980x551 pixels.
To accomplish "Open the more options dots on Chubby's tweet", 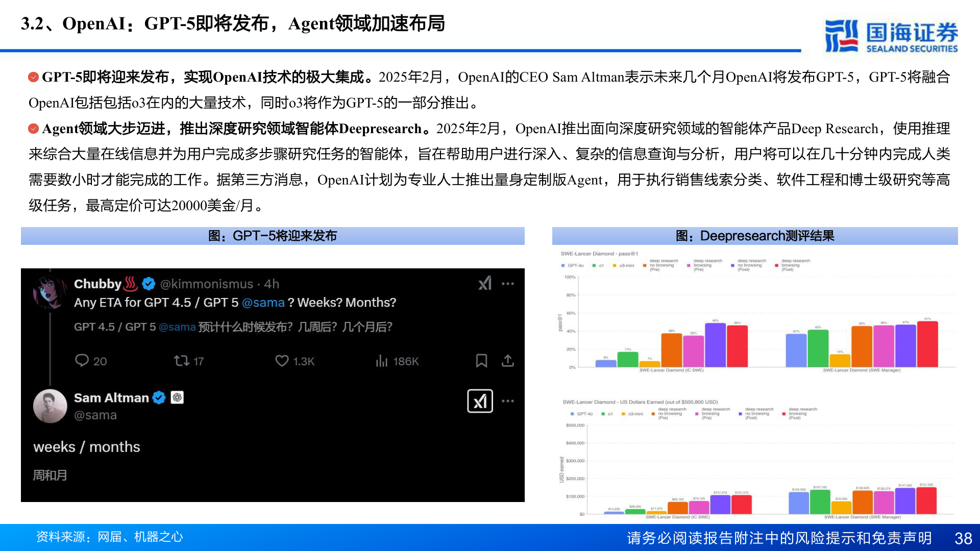I will point(508,284).
